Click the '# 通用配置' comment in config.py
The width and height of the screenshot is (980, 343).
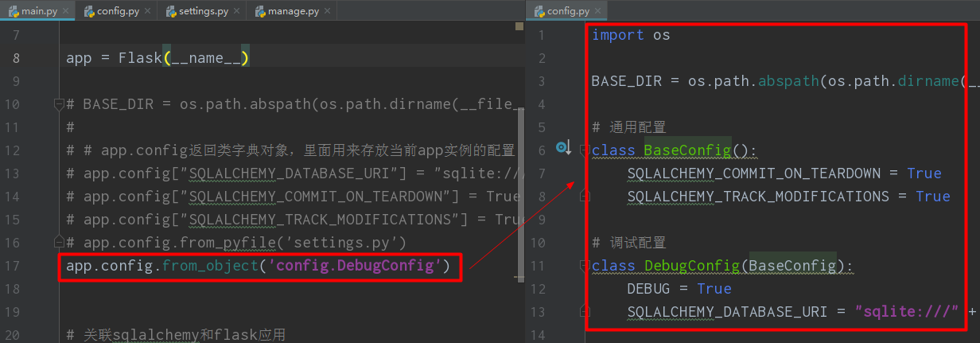pyautogui.click(x=628, y=127)
